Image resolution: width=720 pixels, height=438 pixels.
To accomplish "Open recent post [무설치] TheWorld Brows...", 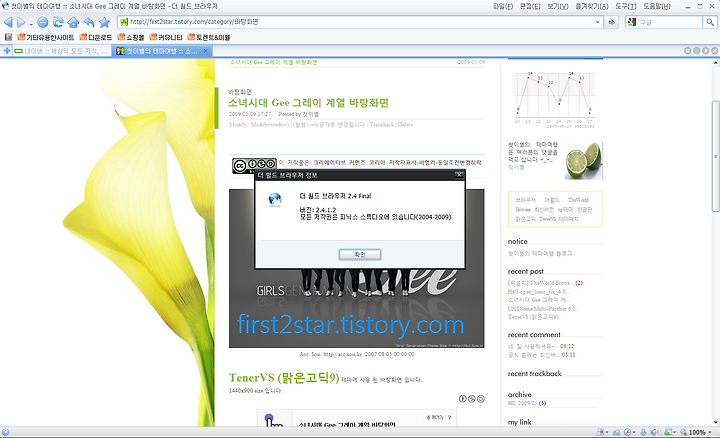I will pos(539,283).
